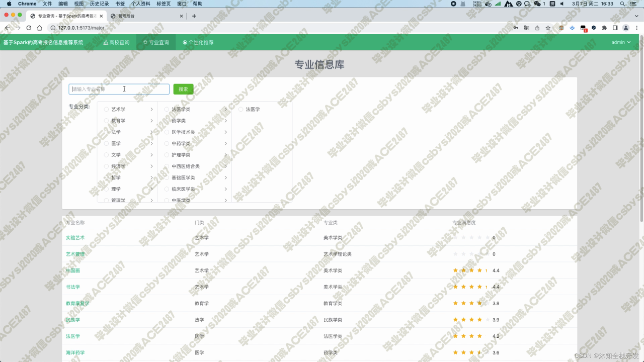Open the 实验艺术 major link
This screenshot has height=362, width=644.
(x=75, y=238)
